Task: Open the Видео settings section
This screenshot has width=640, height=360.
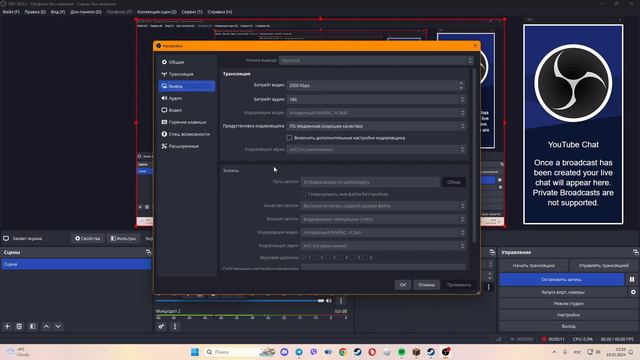Action: 187,110
